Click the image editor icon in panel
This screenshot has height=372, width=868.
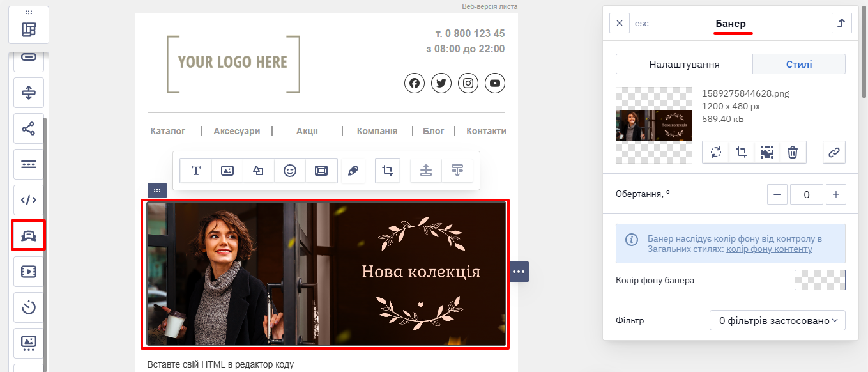767,152
